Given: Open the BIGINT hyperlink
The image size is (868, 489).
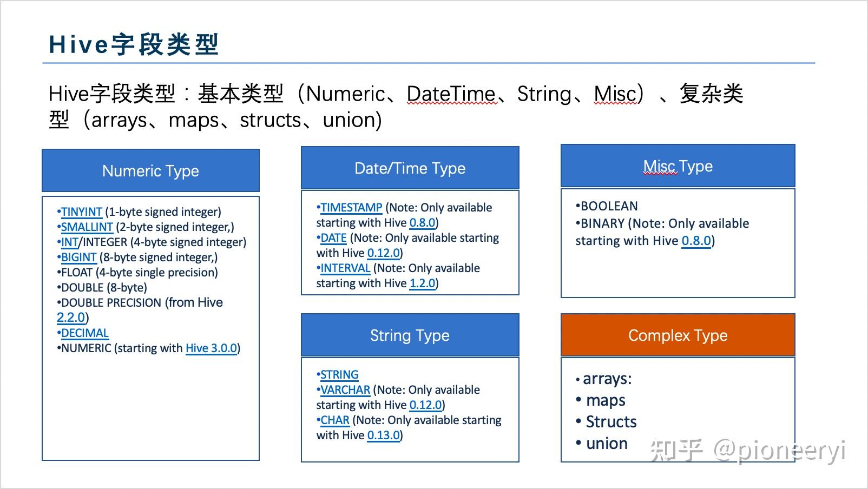Looking at the screenshot, I should click(78, 257).
